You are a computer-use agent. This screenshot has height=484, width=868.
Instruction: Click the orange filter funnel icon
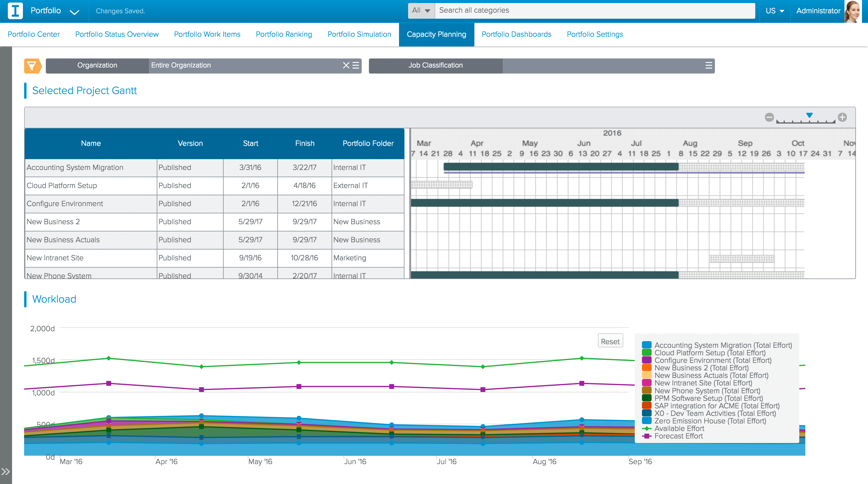tap(32, 66)
